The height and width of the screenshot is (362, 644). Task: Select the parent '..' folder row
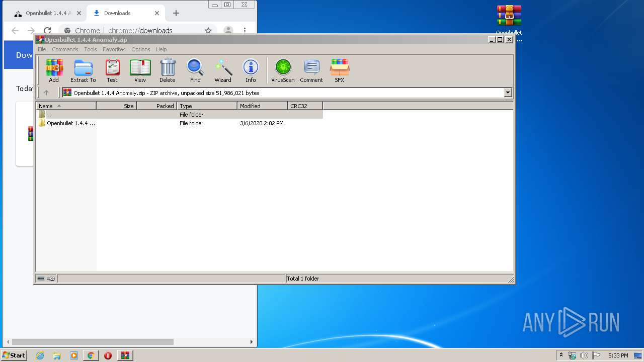click(x=180, y=115)
